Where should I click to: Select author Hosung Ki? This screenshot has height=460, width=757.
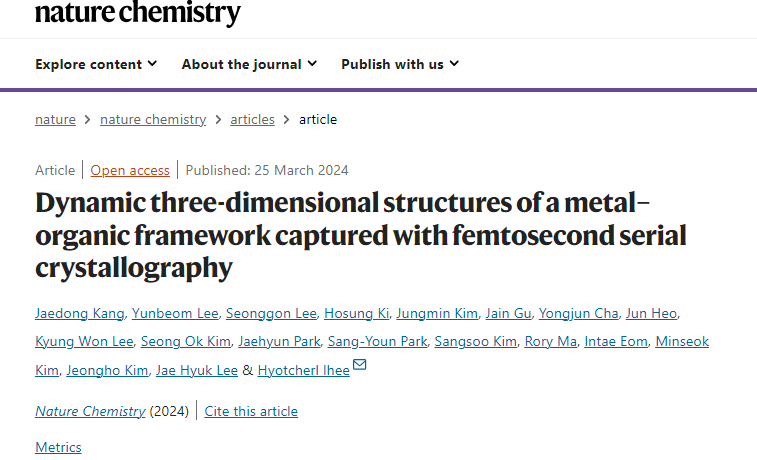click(x=356, y=313)
